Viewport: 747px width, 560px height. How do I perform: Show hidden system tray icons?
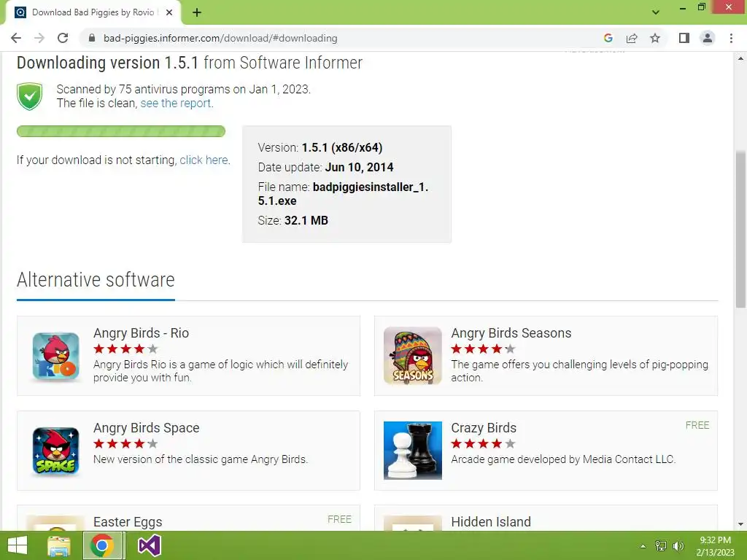[643, 546]
